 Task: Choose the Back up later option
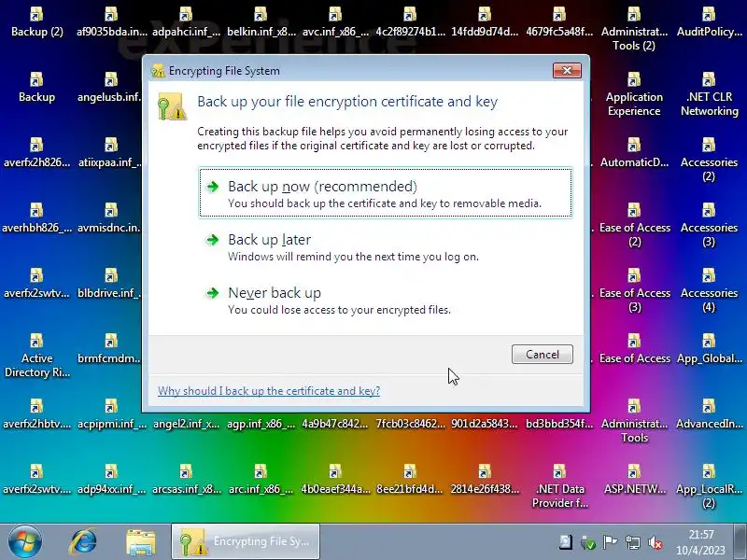tap(385, 246)
